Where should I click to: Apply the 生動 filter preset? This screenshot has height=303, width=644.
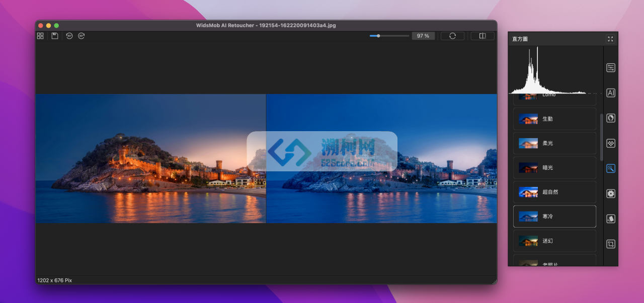click(554, 119)
